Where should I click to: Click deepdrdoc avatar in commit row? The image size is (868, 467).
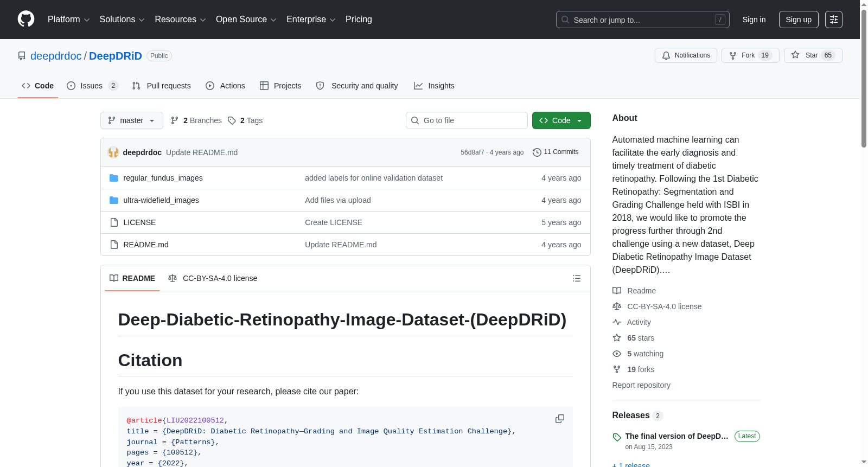(x=113, y=152)
